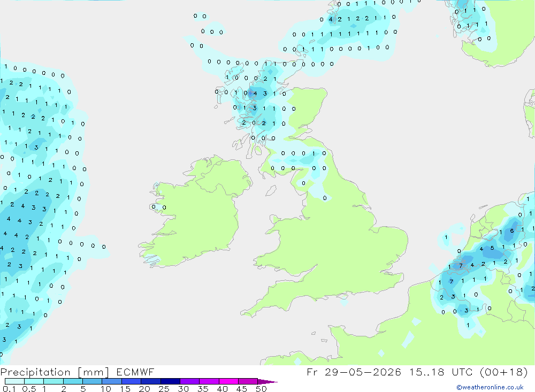This screenshot has width=535, height=392.
Task: Click the legend label "35"
Action: (x=203, y=389)
